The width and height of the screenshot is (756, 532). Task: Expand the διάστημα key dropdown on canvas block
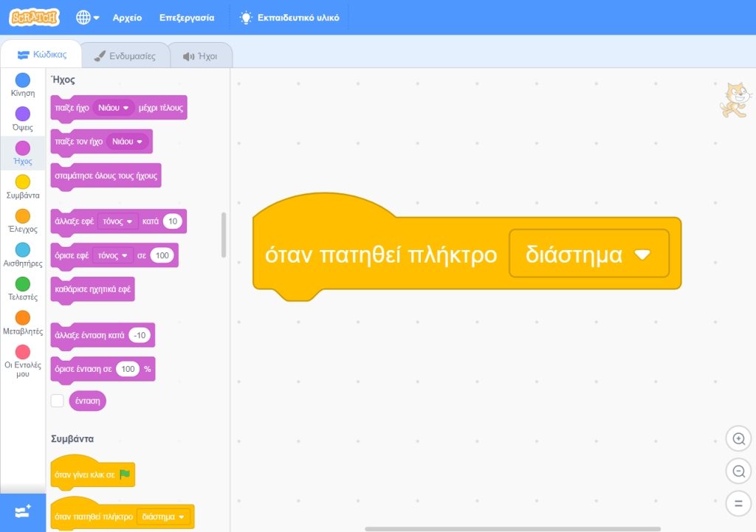641,255
